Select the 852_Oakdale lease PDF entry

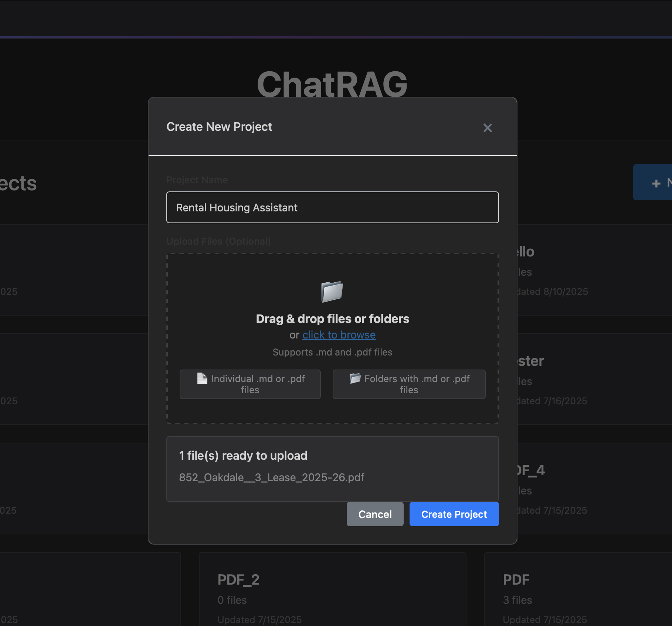272,477
